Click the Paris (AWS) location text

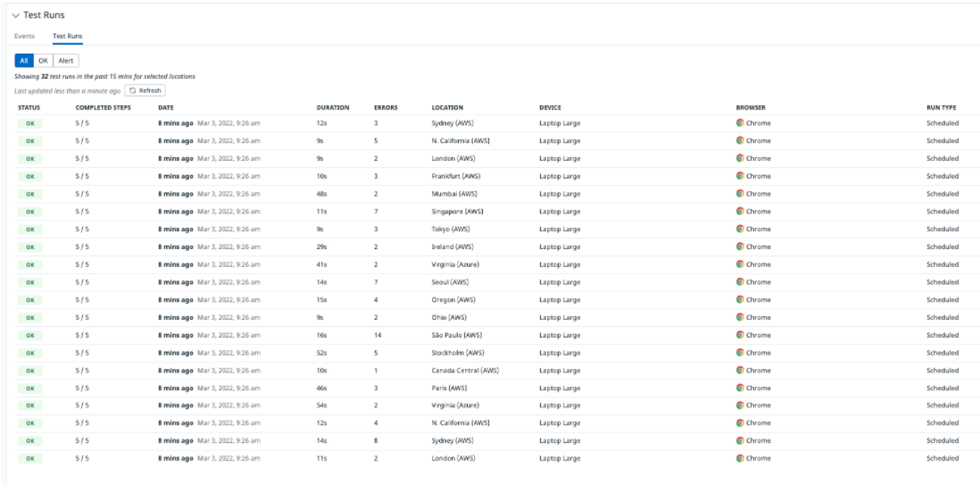click(449, 388)
